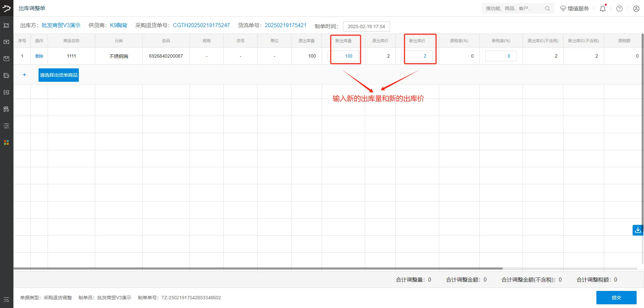This screenshot has width=644, height=308.
Task: Click the notification bell icon
Action: point(602,9)
